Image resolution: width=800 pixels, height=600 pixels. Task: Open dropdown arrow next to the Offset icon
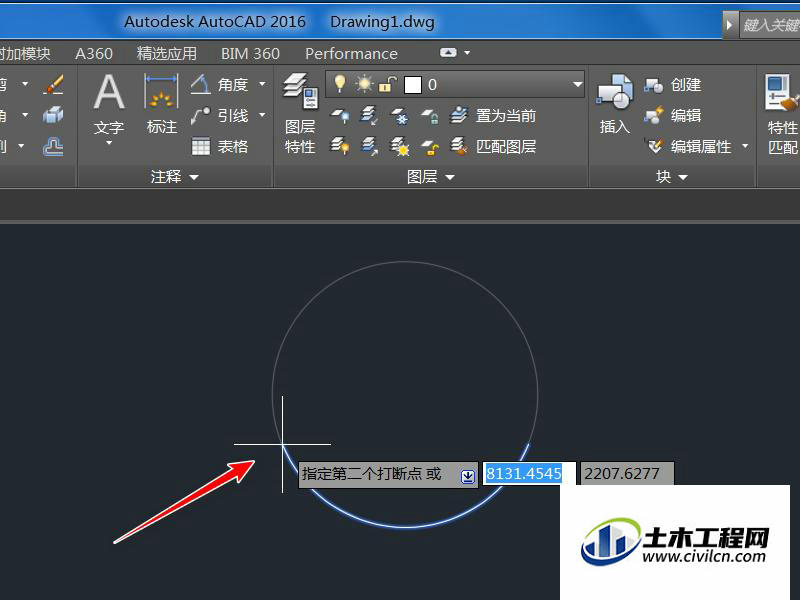pos(21,146)
